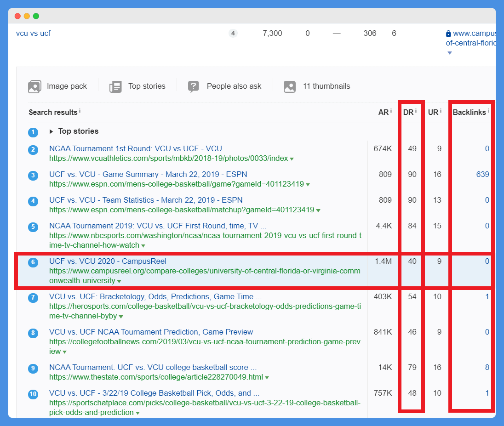Viewport: 504px width, 426px height.
Task: Click the info icon next to DR
Action: point(416,111)
